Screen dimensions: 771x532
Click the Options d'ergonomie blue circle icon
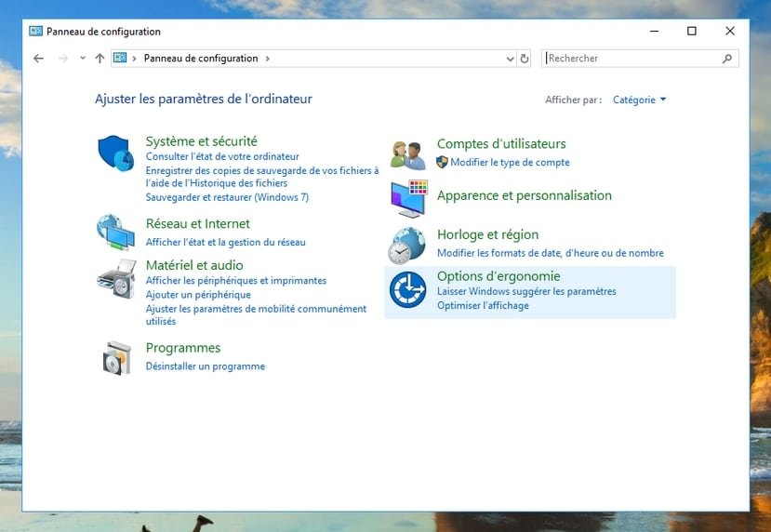point(407,289)
